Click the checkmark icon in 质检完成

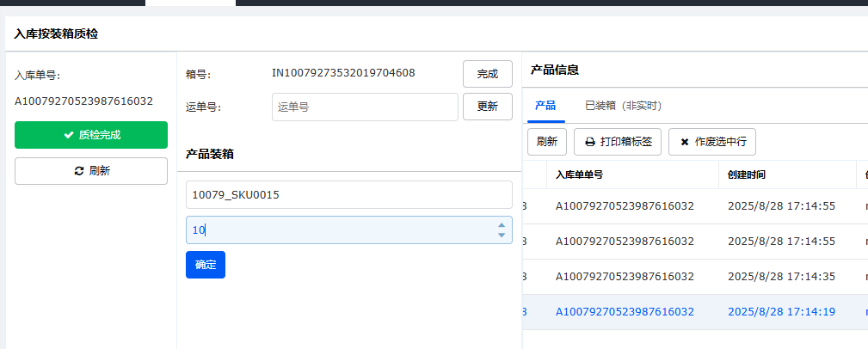(x=69, y=135)
